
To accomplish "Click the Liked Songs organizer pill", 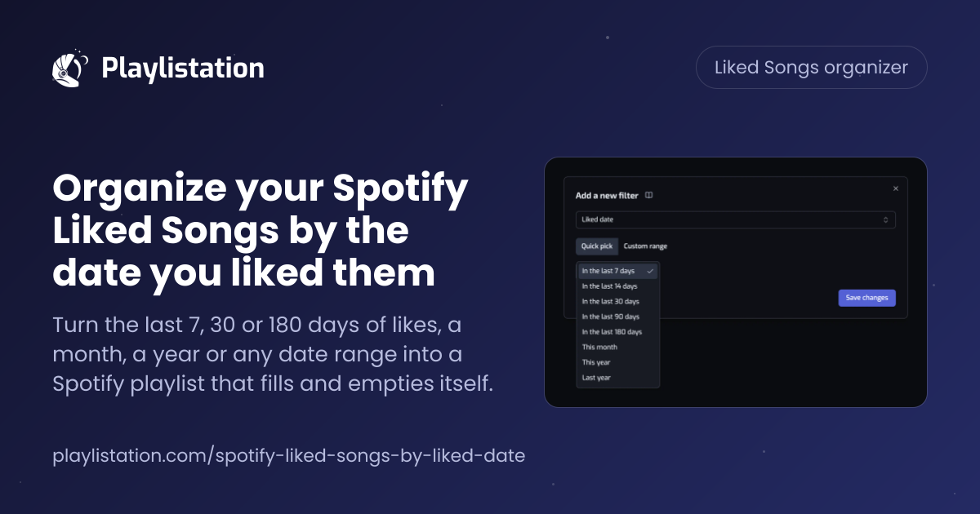I will pos(811,67).
